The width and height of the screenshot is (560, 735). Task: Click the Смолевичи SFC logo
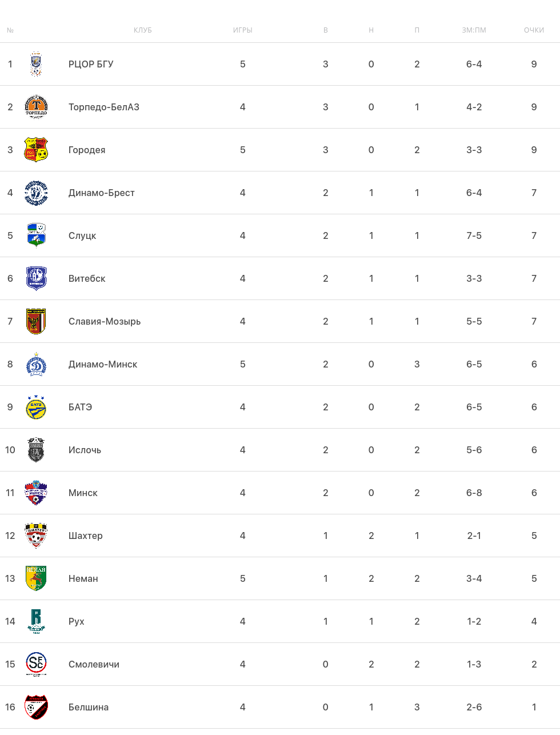pyautogui.click(x=36, y=664)
